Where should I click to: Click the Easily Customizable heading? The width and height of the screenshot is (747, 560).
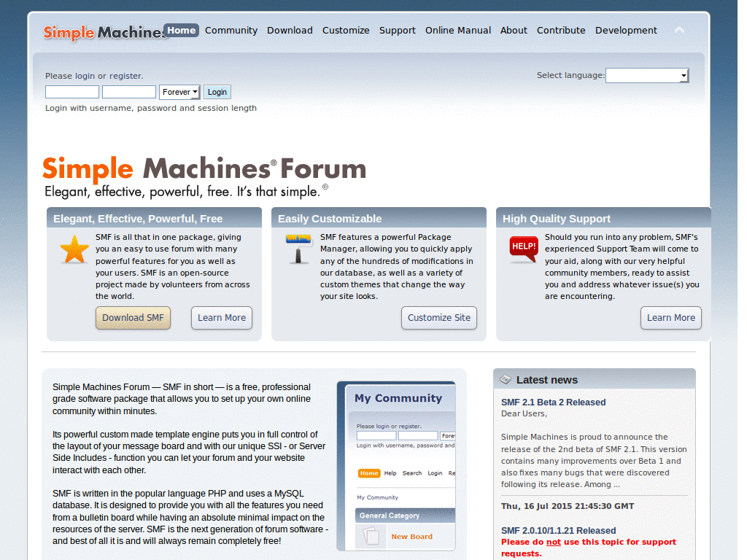330,219
